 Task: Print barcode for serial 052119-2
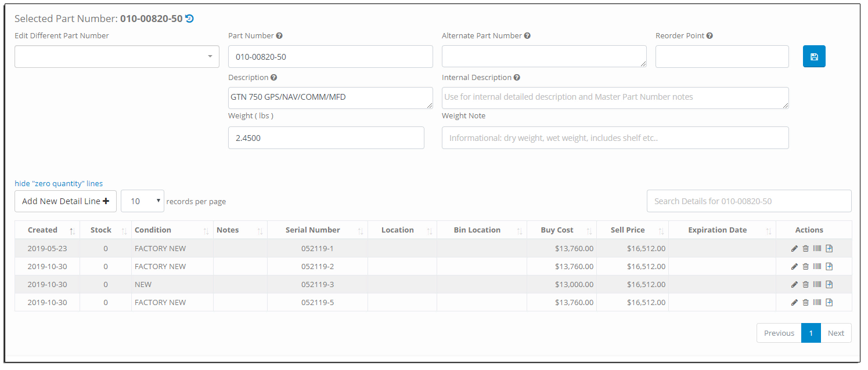[x=817, y=267]
